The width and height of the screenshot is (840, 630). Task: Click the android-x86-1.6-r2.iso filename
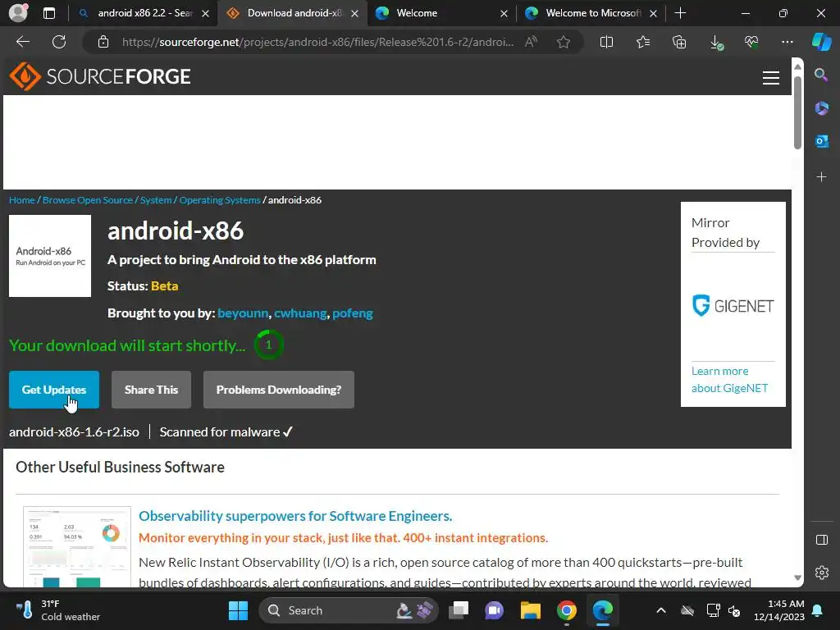point(74,431)
